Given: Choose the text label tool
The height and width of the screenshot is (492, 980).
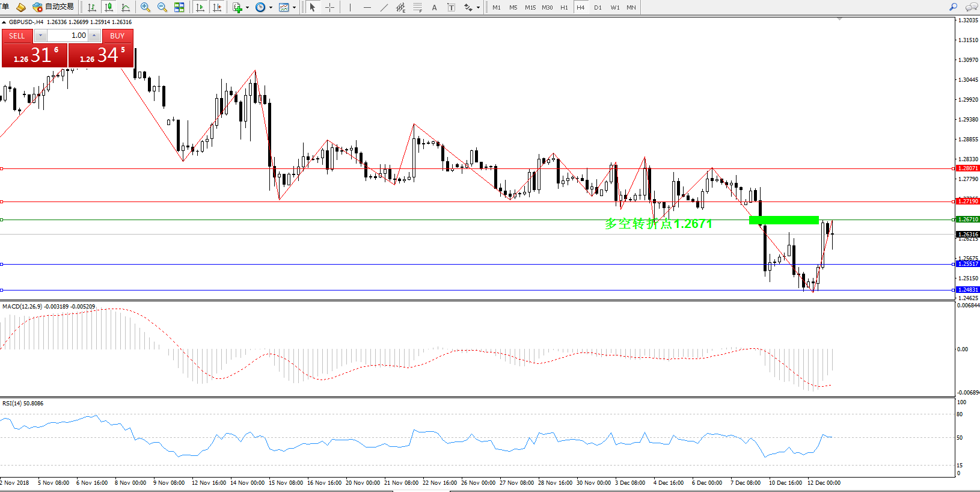Looking at the screenshot, I should [434, 7].
